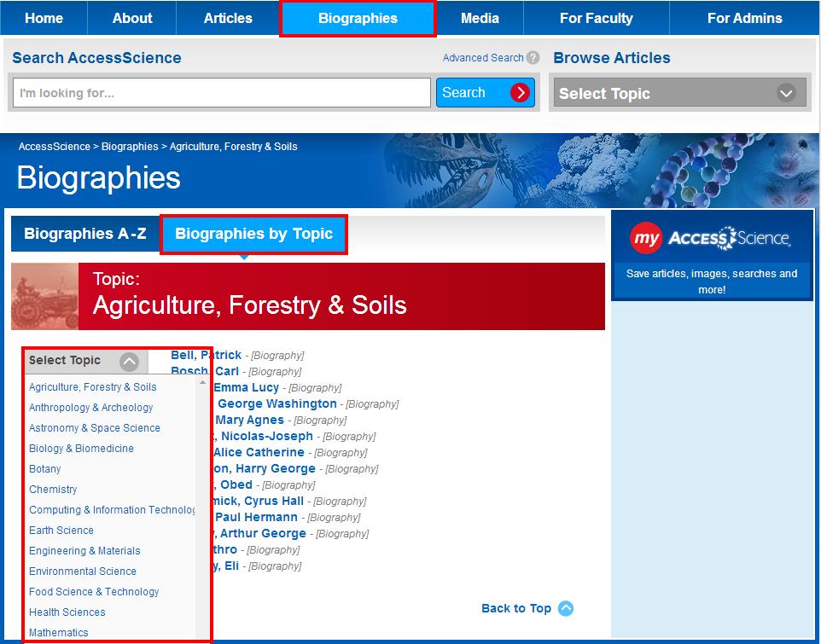821x644 pixels.
Task: Open the For Admins menu item
Action: [x=744, y=18]
